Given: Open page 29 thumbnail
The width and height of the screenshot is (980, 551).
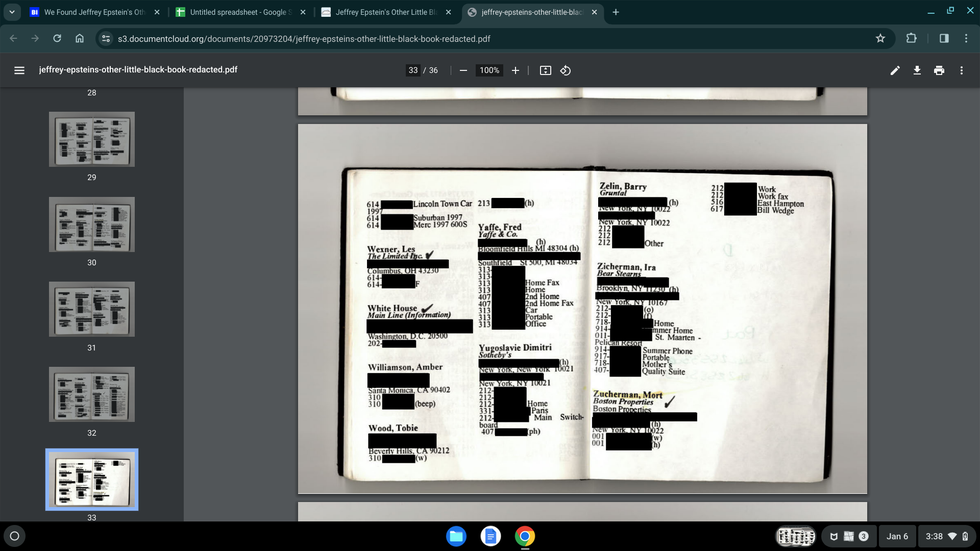Looking at the screenshot, I should click(x=92, y=139).
